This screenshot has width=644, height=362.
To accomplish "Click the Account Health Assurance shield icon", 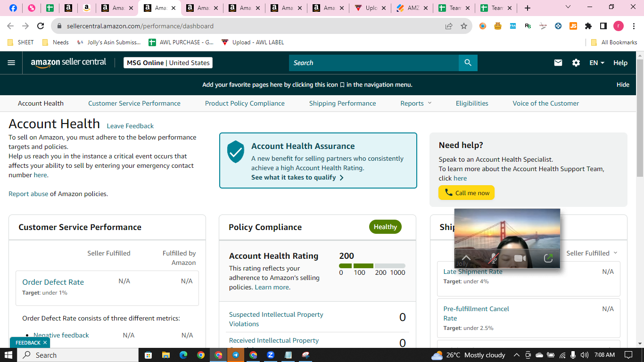I will coord(236,152).
